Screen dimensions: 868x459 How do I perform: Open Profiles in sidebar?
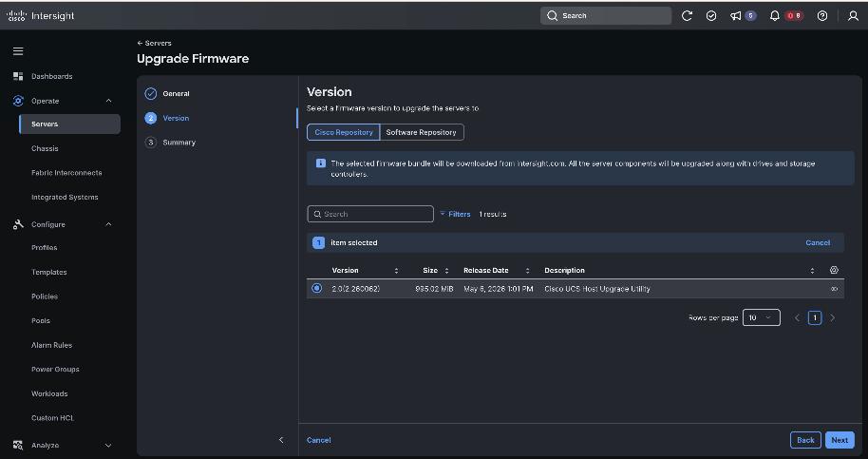45,247
